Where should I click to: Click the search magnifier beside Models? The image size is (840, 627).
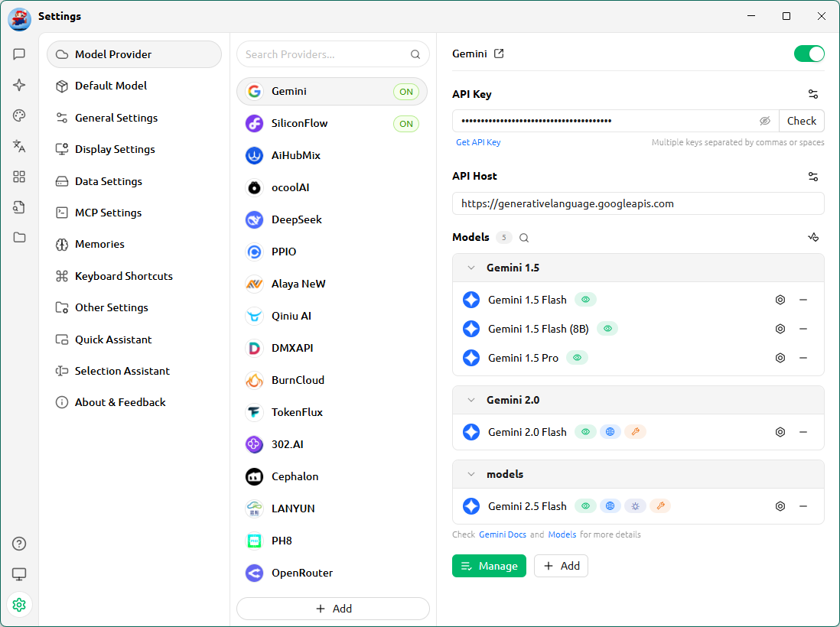click(x=524, y=238)
